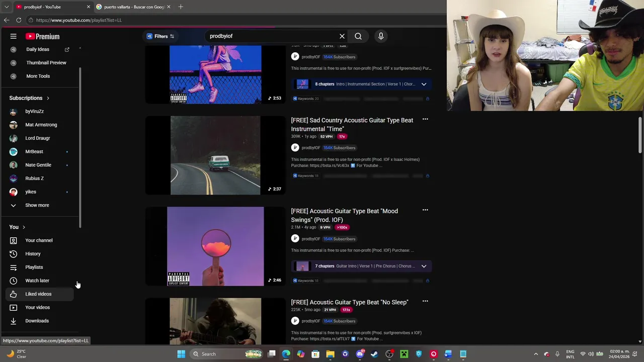
Task: Open Microsoft Store from taskbar
Action: 315,354
